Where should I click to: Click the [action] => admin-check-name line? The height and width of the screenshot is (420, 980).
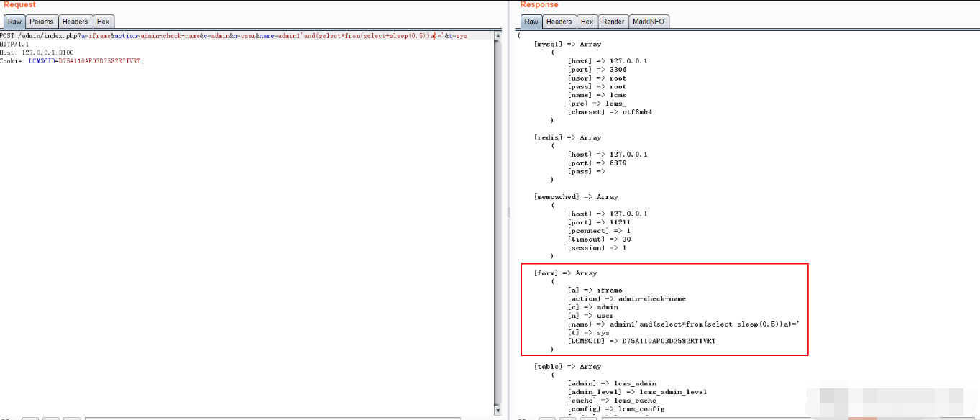coord(626,298)
